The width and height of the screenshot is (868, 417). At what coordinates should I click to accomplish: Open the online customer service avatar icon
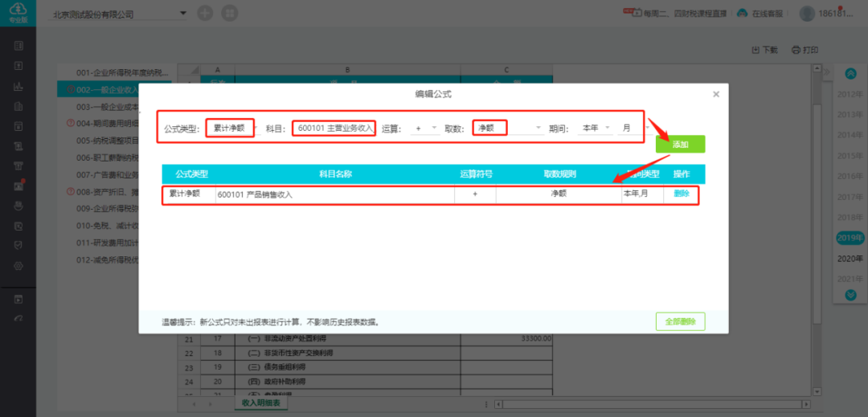(742, 14)
